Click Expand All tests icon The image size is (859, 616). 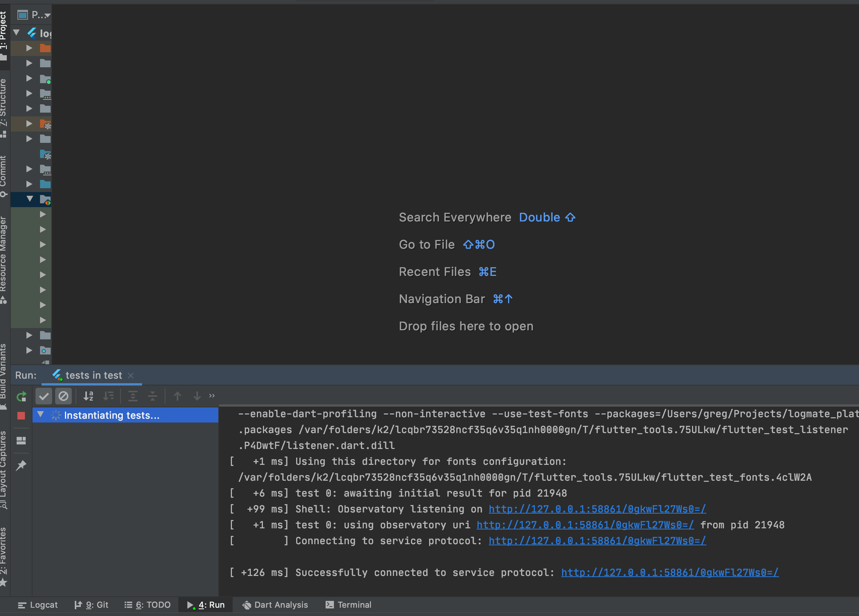pos(133,396)
